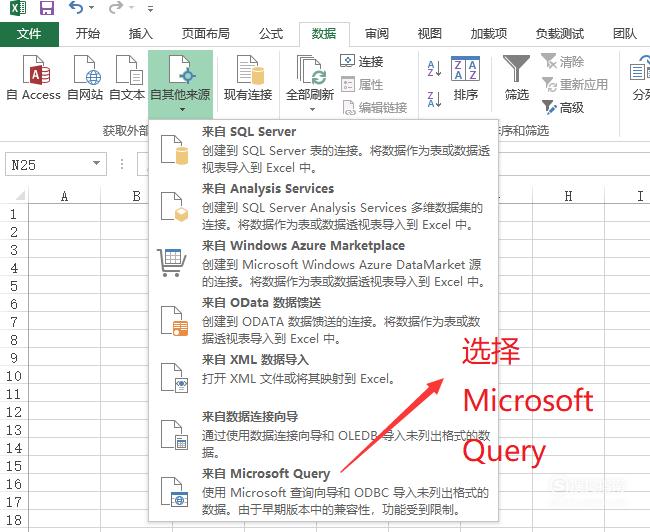Collapse the 自其他来源 dropdown button
Screen dimensions: 650x532
pos(180,84)
